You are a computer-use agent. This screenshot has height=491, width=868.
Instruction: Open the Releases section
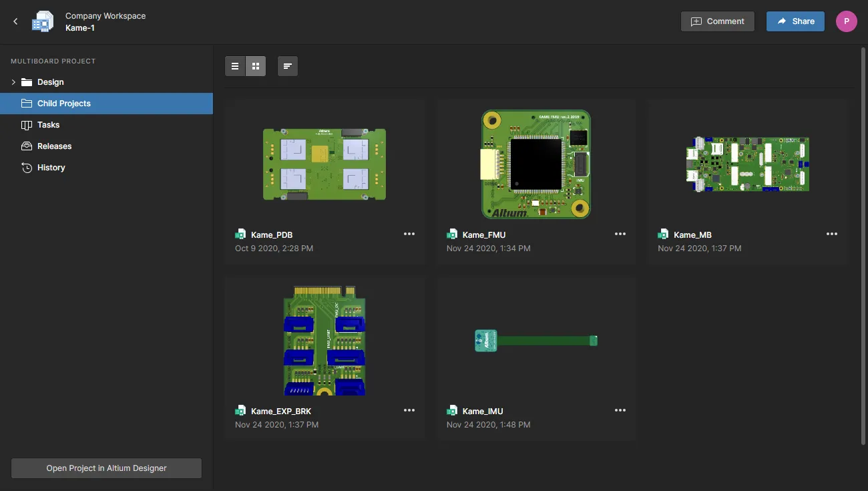pyautogui.click(x=55, y=146)
